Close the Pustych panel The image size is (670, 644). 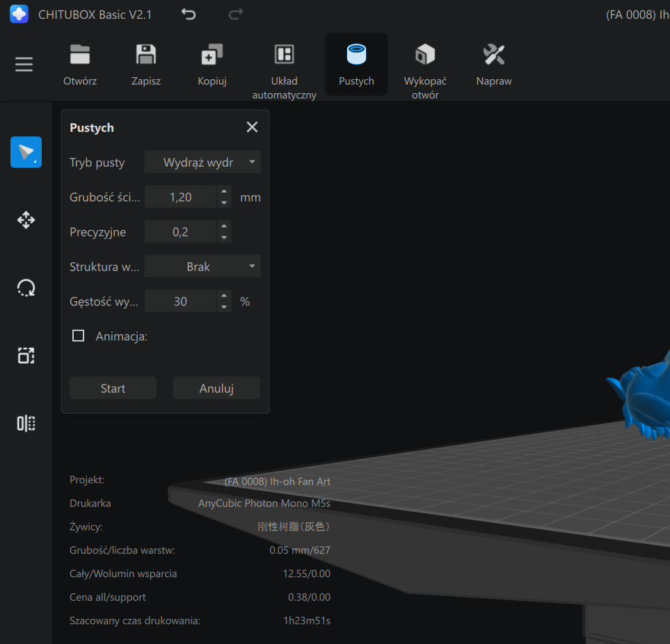[x=252, y=127]
